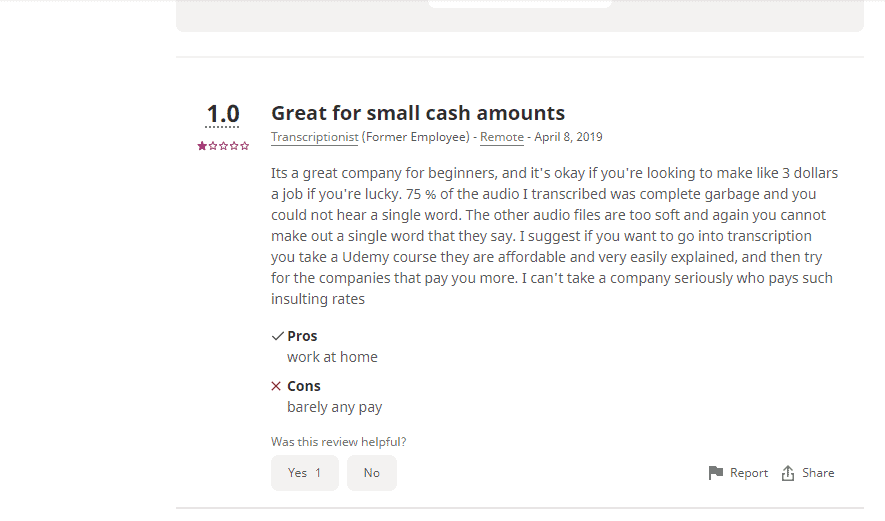
Task: Open the Remote location link
Action: coord(502,137)
